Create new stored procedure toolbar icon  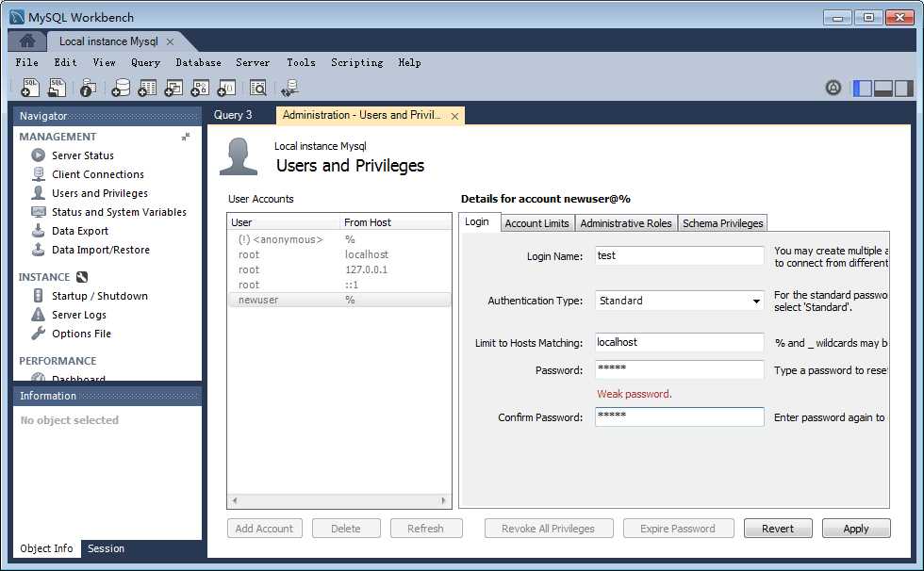200,88
